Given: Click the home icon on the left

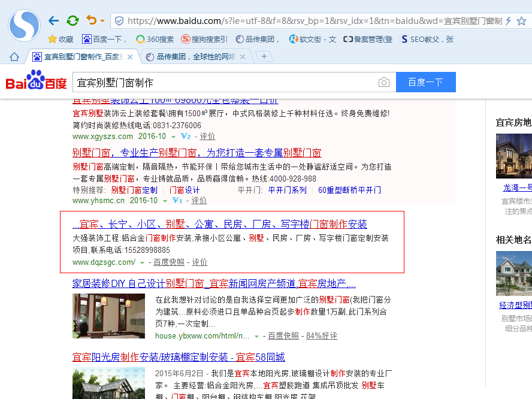Looking at the screenshot, I should [13, 56].
